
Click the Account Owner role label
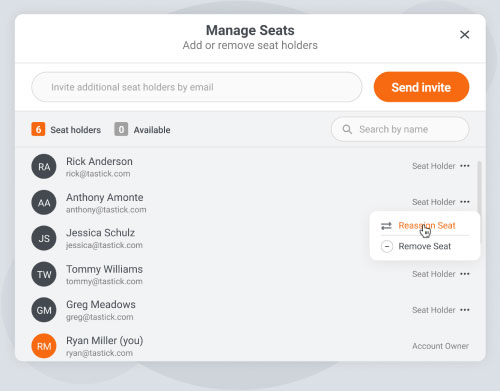click(441, 346)
